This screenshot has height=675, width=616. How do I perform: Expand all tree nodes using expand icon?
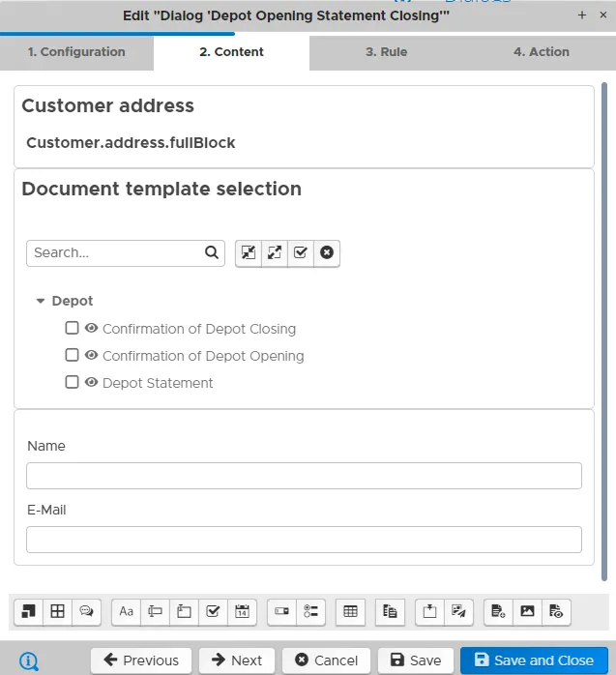275,252
